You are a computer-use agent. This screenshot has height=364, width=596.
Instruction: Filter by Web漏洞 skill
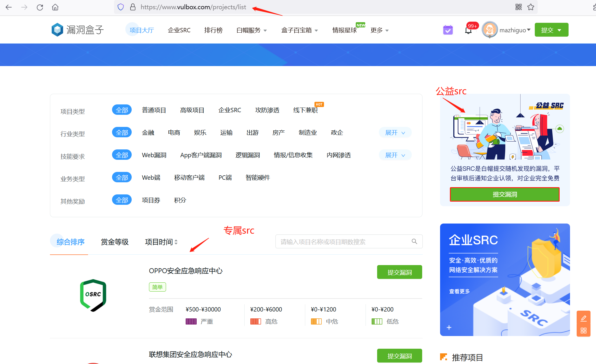tap(154, 155)
